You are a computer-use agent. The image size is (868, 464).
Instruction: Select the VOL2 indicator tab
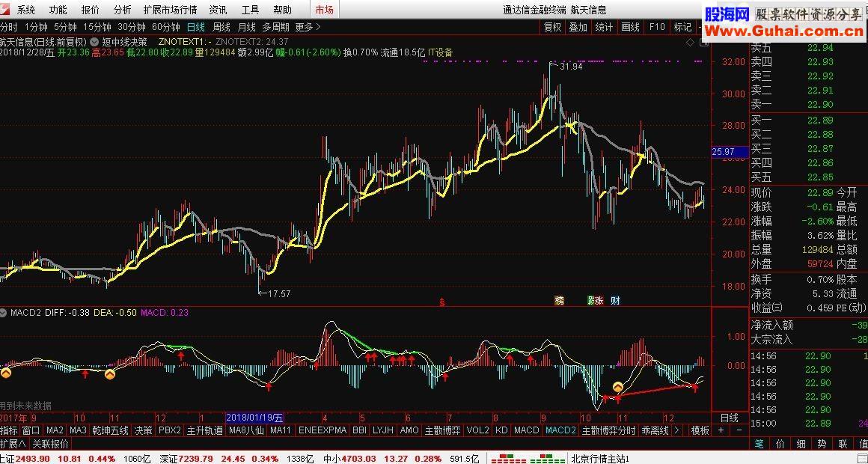477,430
